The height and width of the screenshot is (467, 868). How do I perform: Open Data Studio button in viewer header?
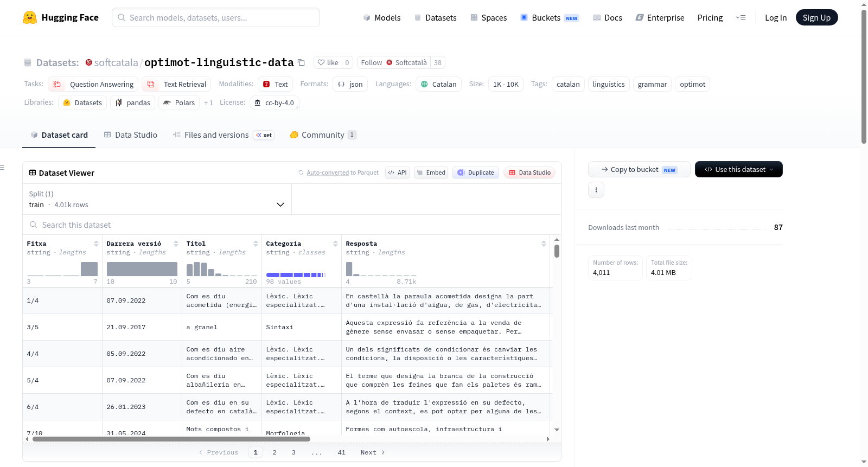click(x=529, y=172)
